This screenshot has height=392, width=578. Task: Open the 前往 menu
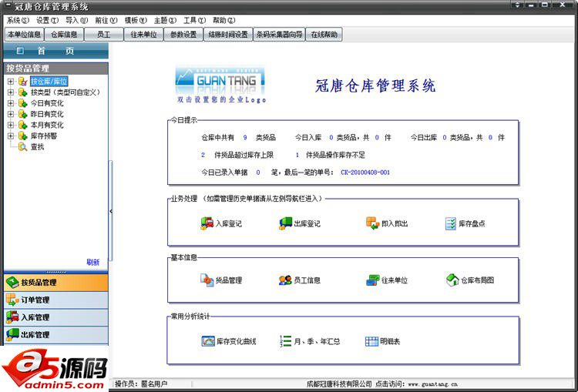coord(106,20)
